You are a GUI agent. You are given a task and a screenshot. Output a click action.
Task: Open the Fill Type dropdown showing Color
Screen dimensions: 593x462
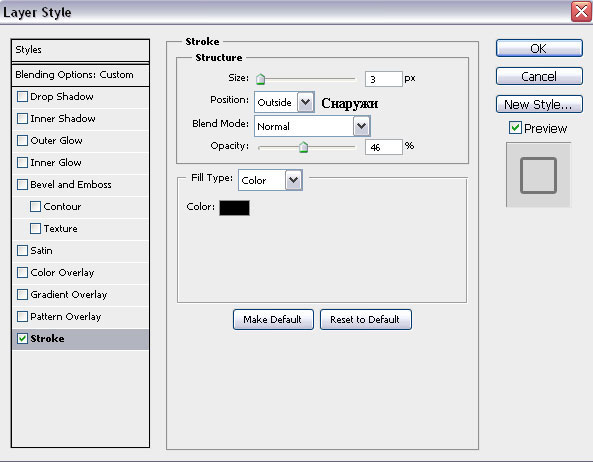coord(270,180)
